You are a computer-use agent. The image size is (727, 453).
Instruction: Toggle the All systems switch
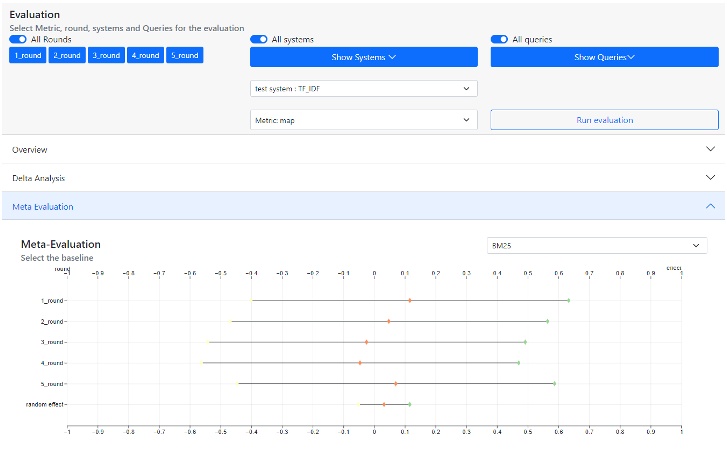coord(258,39)
